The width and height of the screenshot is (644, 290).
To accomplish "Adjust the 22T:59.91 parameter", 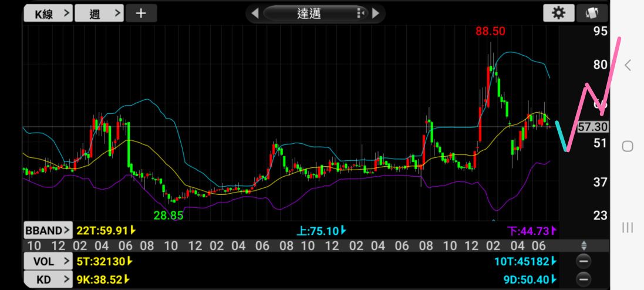I will [x=106, y=231].
